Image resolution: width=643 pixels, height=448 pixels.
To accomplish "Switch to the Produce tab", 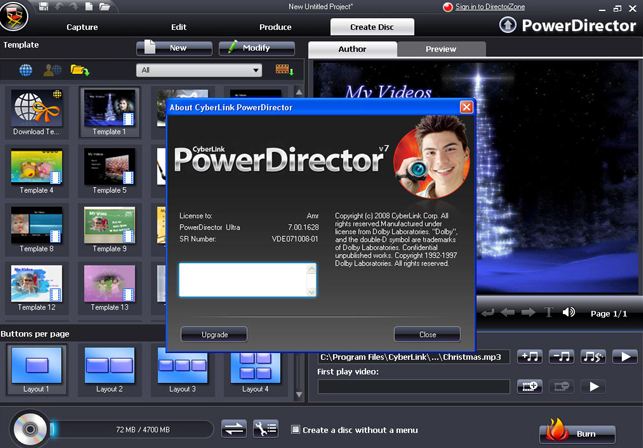I will [x=275, y=27].
